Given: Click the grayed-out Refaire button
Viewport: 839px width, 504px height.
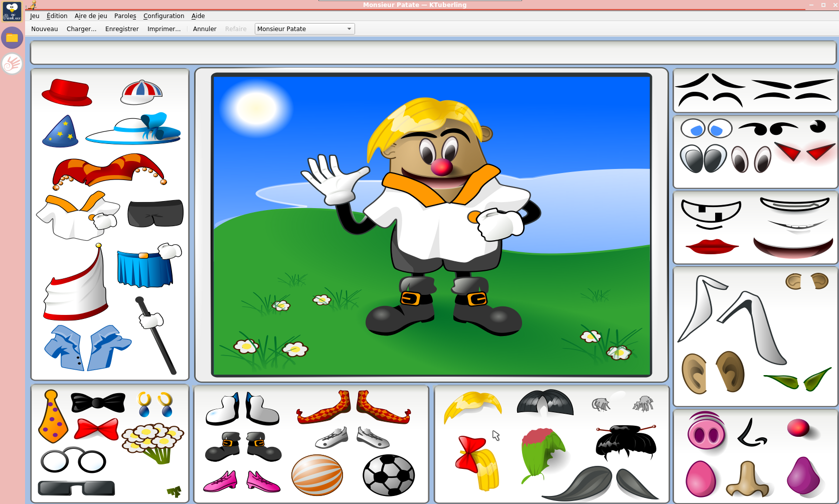Looking at the screenshot, I should (236, 29).
